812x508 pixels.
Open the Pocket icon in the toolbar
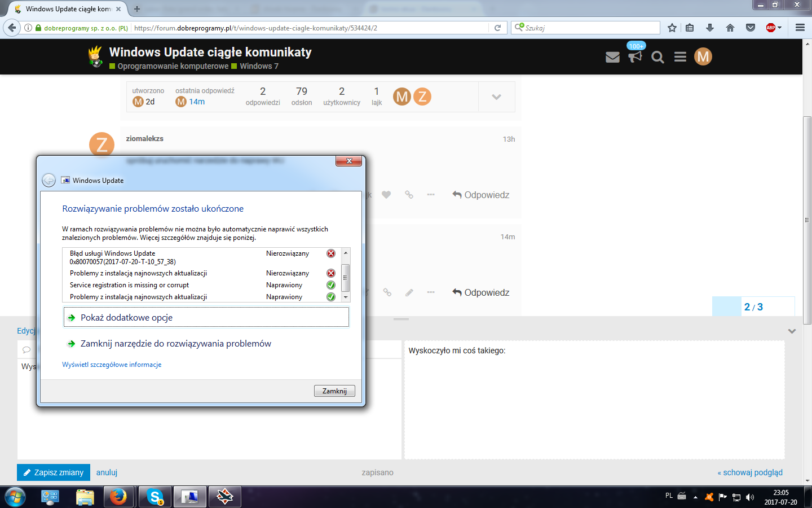pyautogui.click(x=751, y=28)
